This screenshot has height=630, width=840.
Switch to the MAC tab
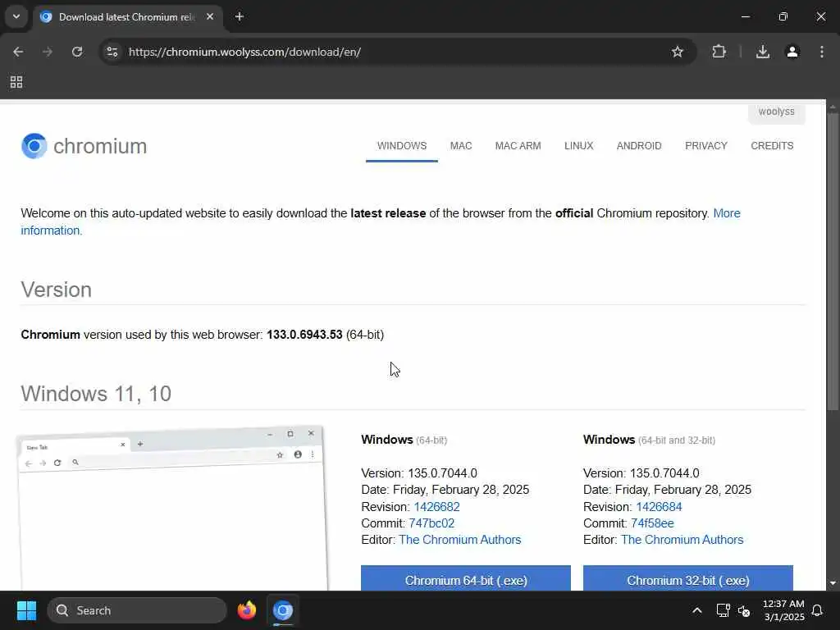(461, 146)
